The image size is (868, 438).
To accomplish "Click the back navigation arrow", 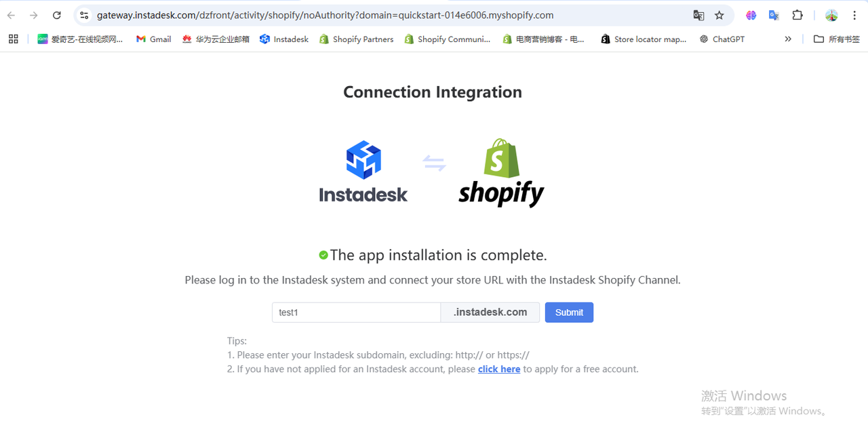I will point(12,15).
